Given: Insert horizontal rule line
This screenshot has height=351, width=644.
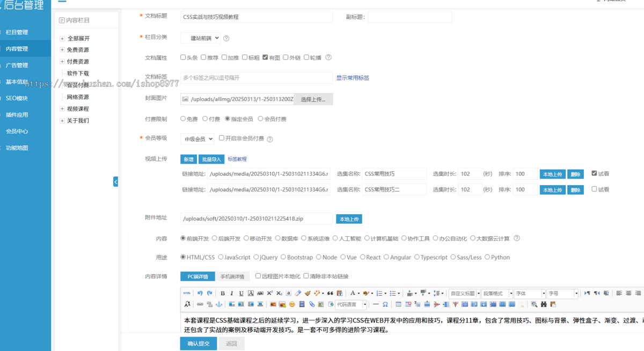Looking at the screenshot, I should point(376,304).
